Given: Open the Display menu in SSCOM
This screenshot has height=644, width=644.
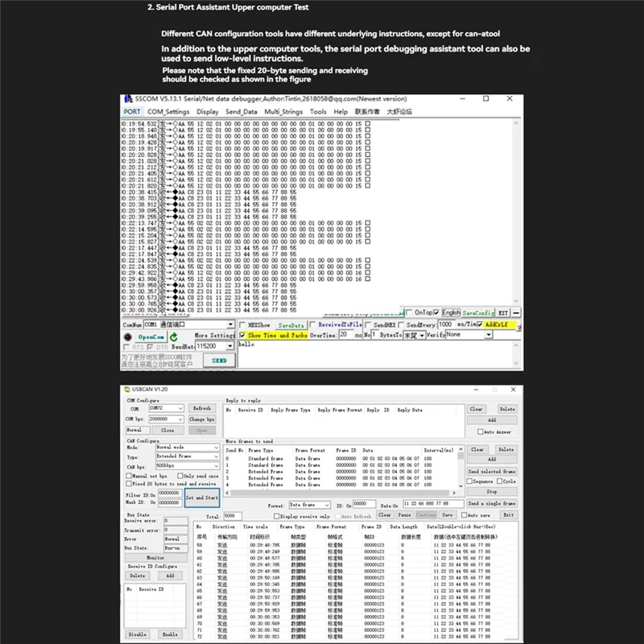Looking at the screenshot, I should [x=208, y=112].
